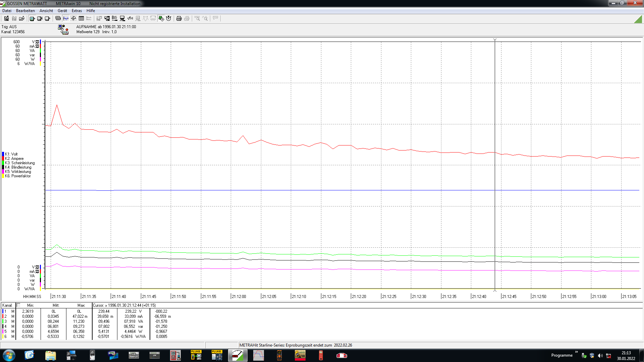Open the Datei menu
This screenshot has width=644, height=362.
7,11
